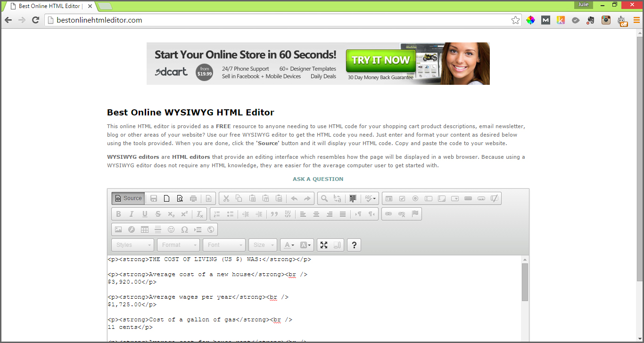Click the Insert Table icon
The width and height of the screenshot is (644, 343).
tap(145, 229)
